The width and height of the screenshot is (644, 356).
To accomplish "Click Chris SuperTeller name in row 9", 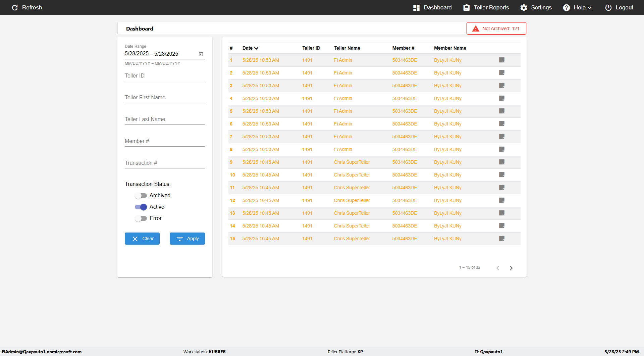I will (x=352, y=162).
